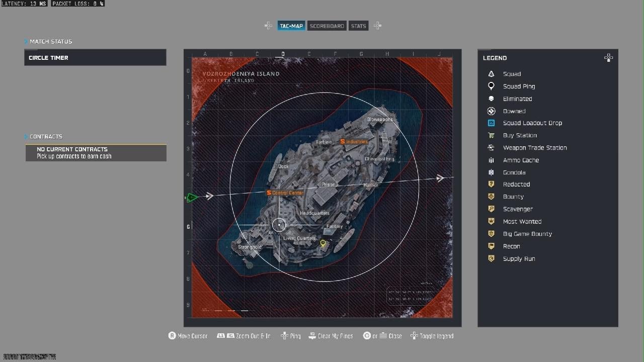Click the Close prompt
Image resolution: width=644 pixels, height=362 pixels.
[382, 336]
